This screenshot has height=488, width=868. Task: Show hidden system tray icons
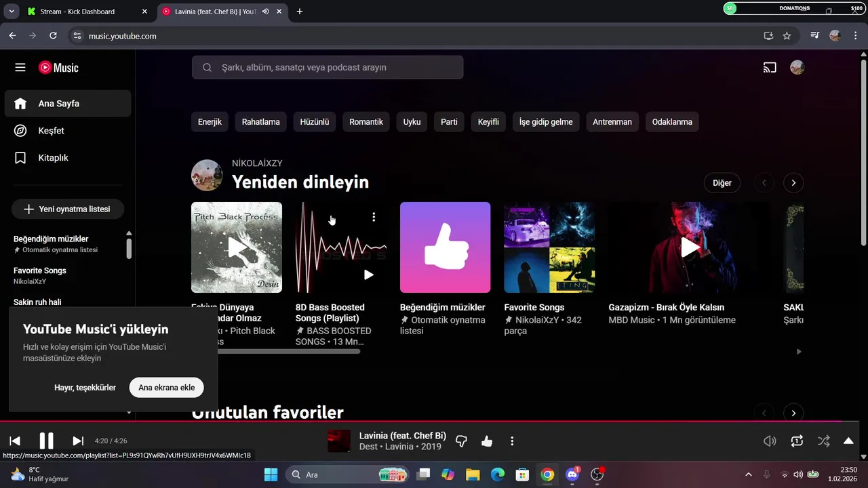[749, 474]
